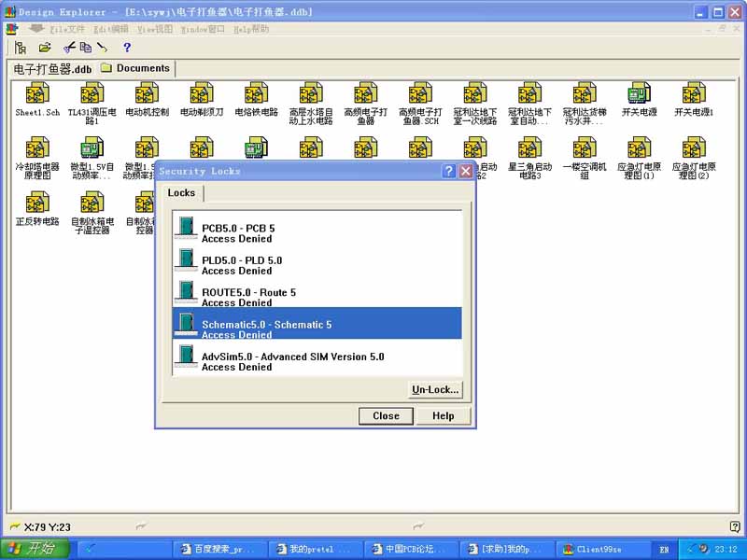This screenshot has height=560, width=747.
Task: Click the question mark icon in status bar
Action: (735, 526)
